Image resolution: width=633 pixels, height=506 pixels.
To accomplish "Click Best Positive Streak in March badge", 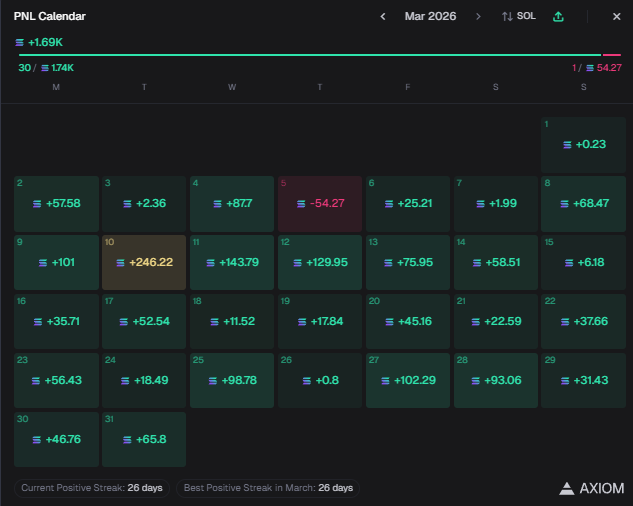I will [268, 488].
